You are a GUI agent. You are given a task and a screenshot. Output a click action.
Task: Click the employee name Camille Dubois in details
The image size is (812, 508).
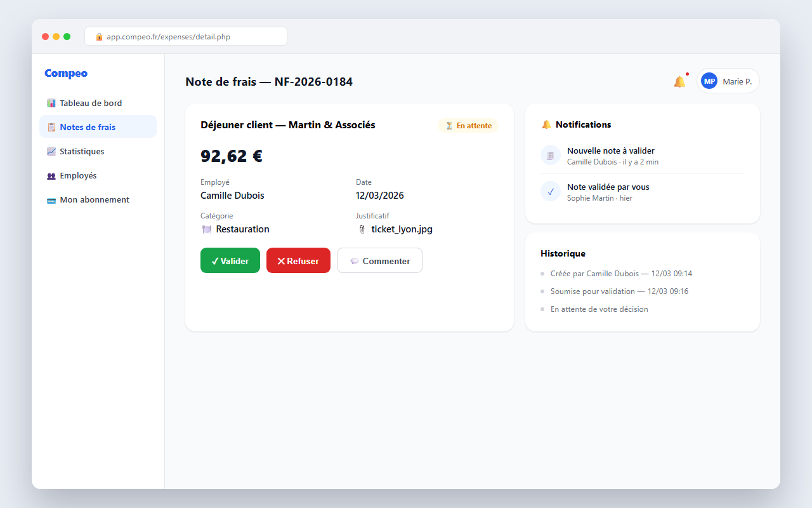coord(232,196)
